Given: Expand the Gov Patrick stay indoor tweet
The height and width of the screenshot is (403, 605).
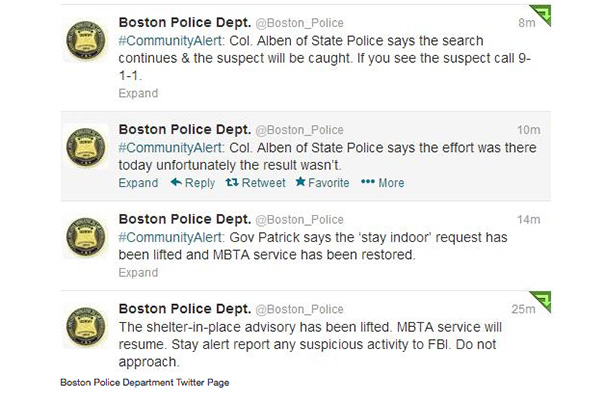Looking at the screenshot, I should click(138, 273).
